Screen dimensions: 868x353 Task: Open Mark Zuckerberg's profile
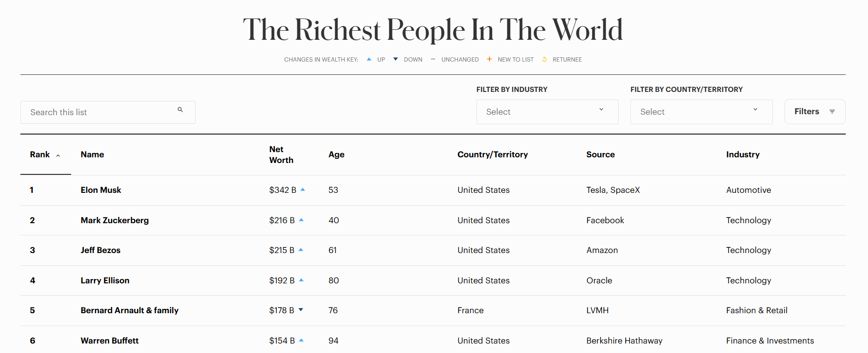click(115, 220)
